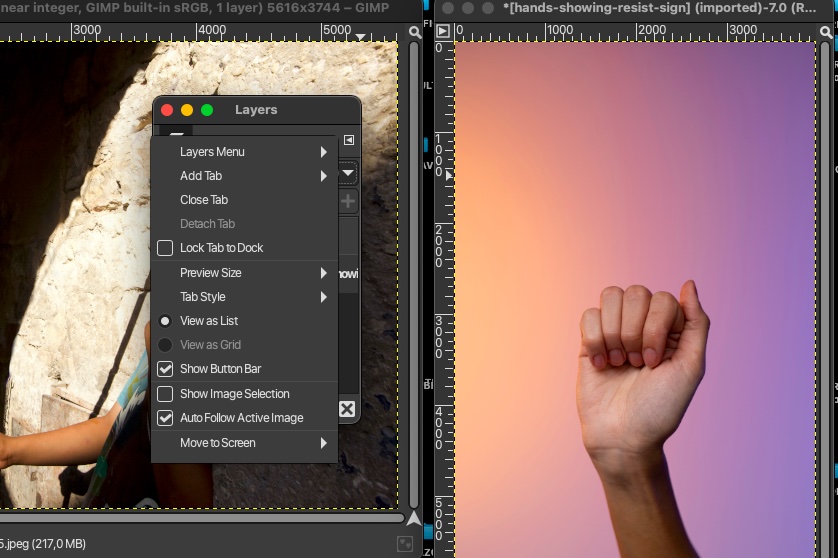Viewport: 838px width, 558px height.
Task: Open the image menu triangle button beside right ruler
Action: (443, 31)
